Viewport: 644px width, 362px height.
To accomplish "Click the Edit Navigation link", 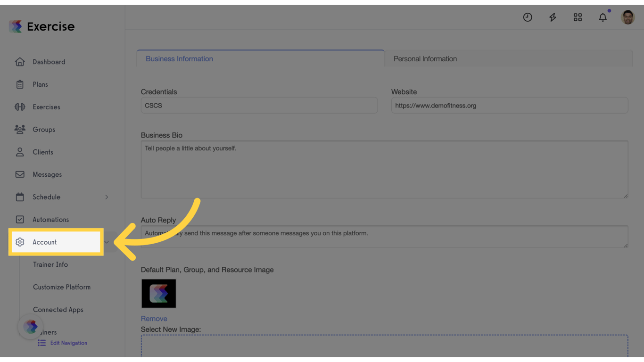I will [x=69, y=343].
